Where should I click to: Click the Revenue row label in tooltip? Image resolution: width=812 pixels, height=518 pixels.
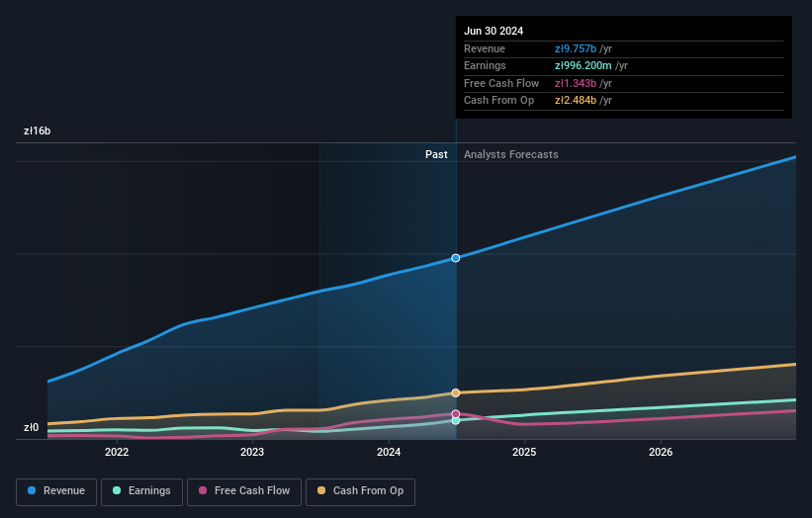[485, 48]
